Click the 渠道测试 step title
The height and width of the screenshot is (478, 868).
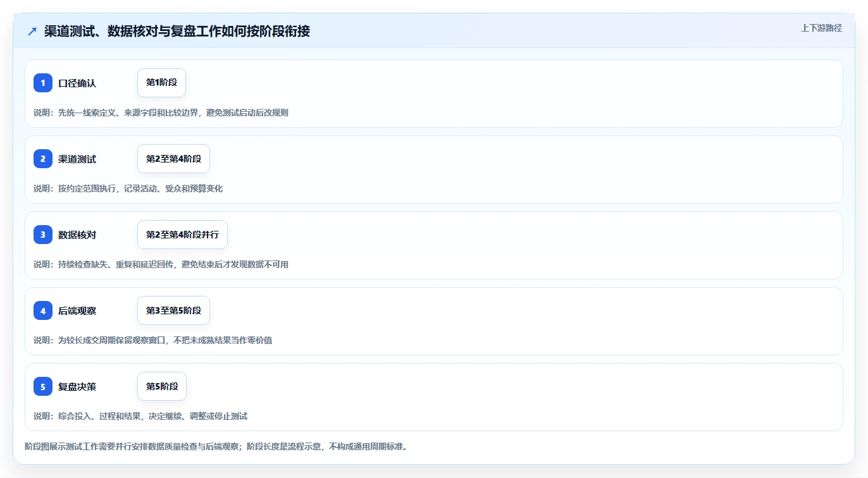[x=77, y=159]
